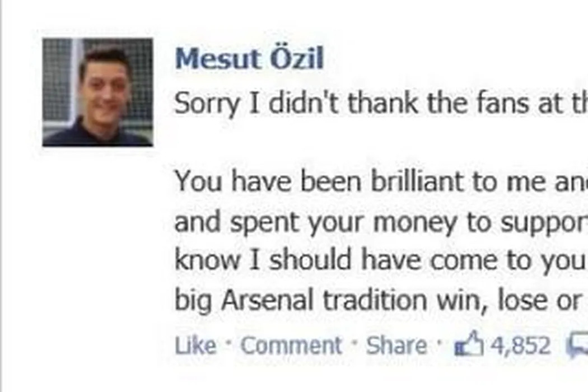Click the word "fans" in the post
The width and height of the screenshot is (588, 392).
coord(500,104)
